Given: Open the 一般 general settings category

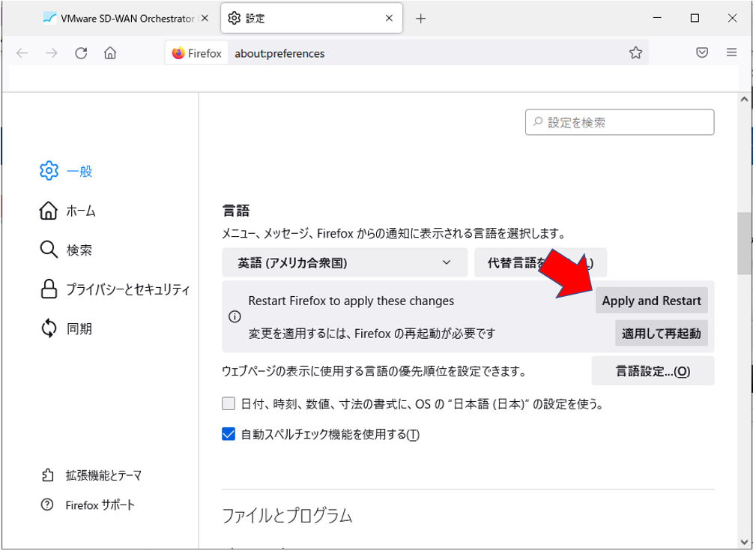Looking at the screenshot, I should [66, 171].
